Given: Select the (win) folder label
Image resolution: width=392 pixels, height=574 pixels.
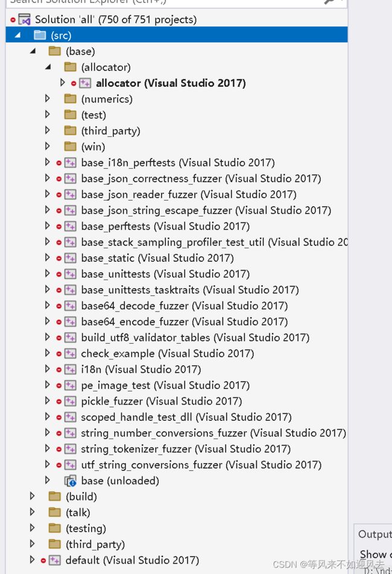Looking at the screenshot, I should click(x=93, y=147).
